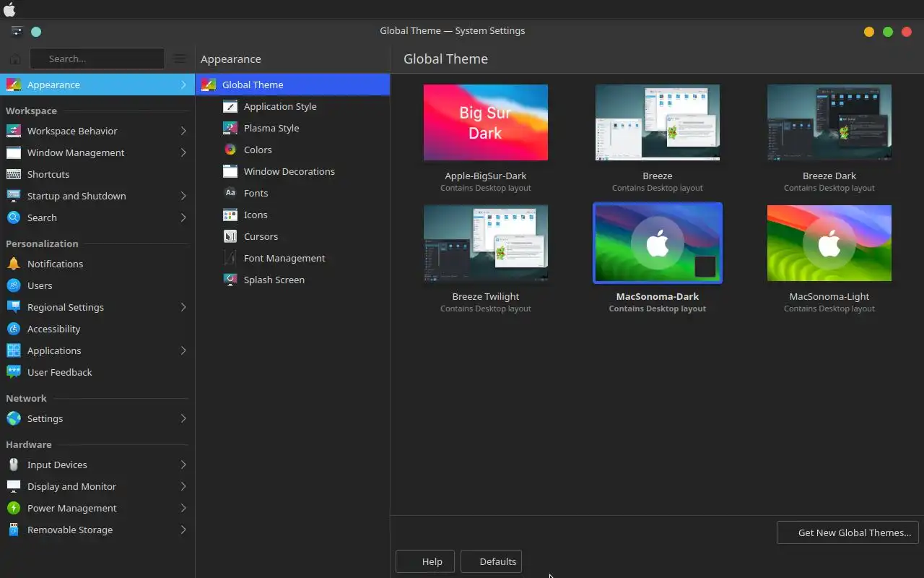Click the Display and Monitor icon

tap(13, 486)
